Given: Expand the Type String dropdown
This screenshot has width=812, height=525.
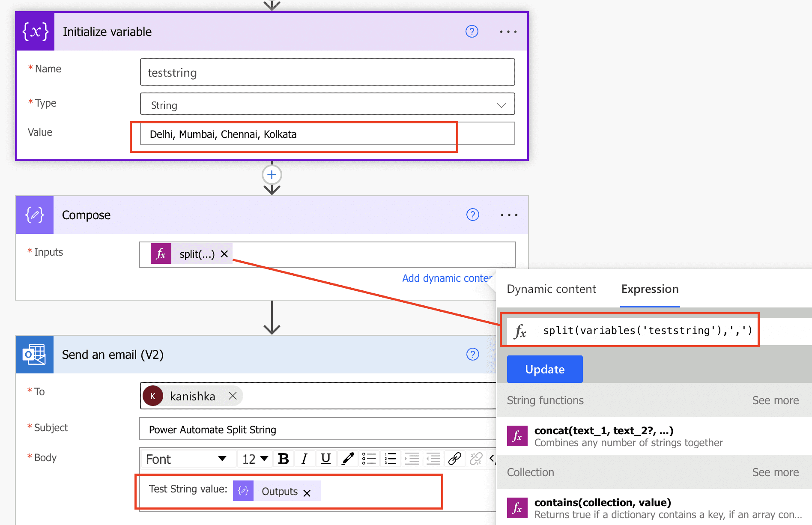Looking at the screenshot, I should point(328,104).
